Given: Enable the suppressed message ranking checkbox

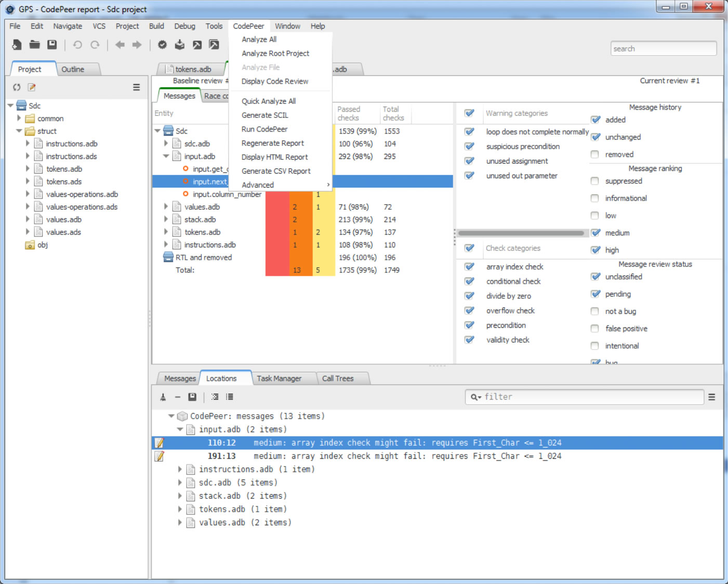Looking at the screenshot, I should pyautogui.click(x=594, y=181).
